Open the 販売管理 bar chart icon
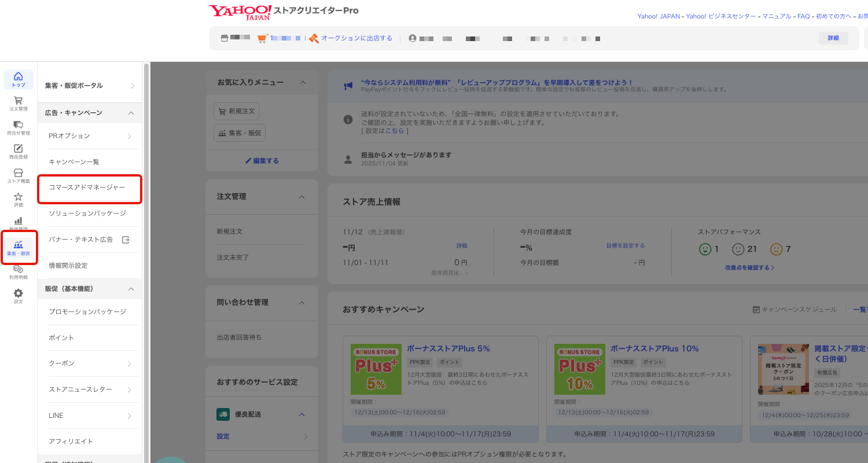Image resolution: width=868 pixels, height=463 pixels. tap(18, 223)
